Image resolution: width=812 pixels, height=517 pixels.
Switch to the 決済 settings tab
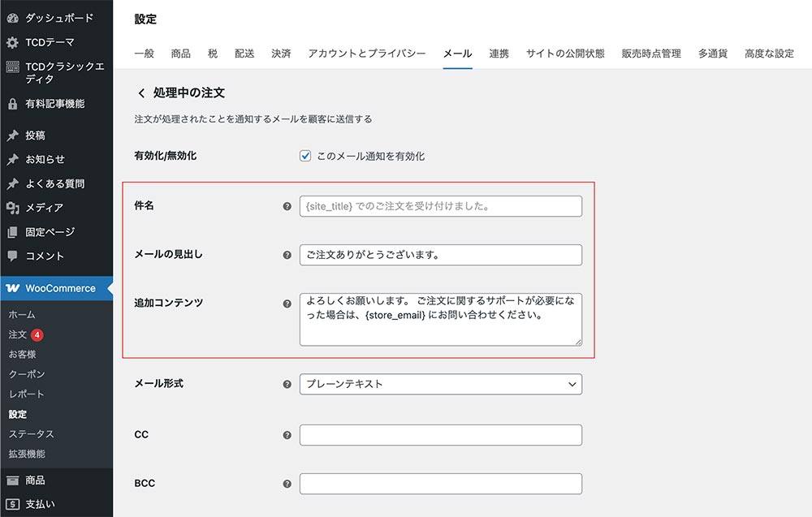point(281,54)
